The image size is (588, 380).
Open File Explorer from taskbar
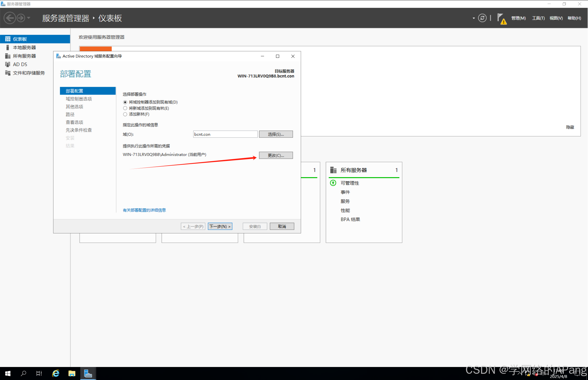(x=72, y=373)
